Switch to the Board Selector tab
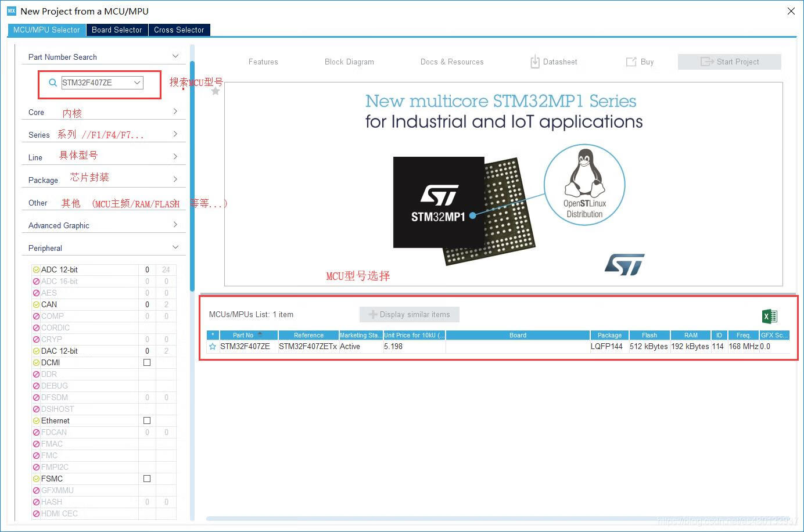The width and height of the screenshot is (804, 532). [x=117, y=30]
